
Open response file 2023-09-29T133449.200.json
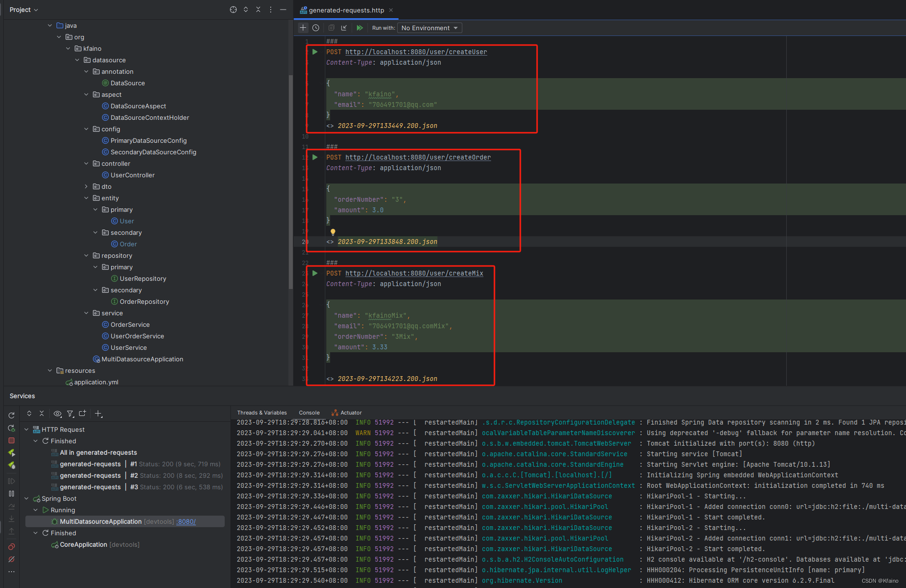387,126
